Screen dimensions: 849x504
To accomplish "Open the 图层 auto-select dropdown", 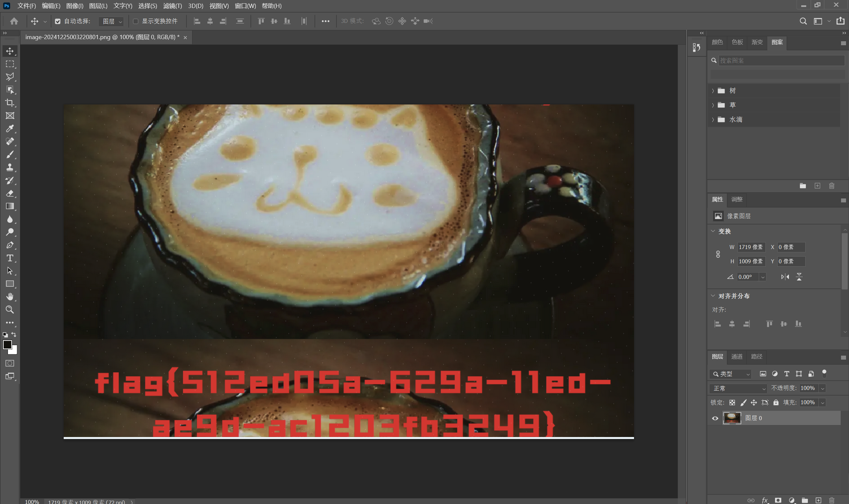I will (x=111, y=22).
